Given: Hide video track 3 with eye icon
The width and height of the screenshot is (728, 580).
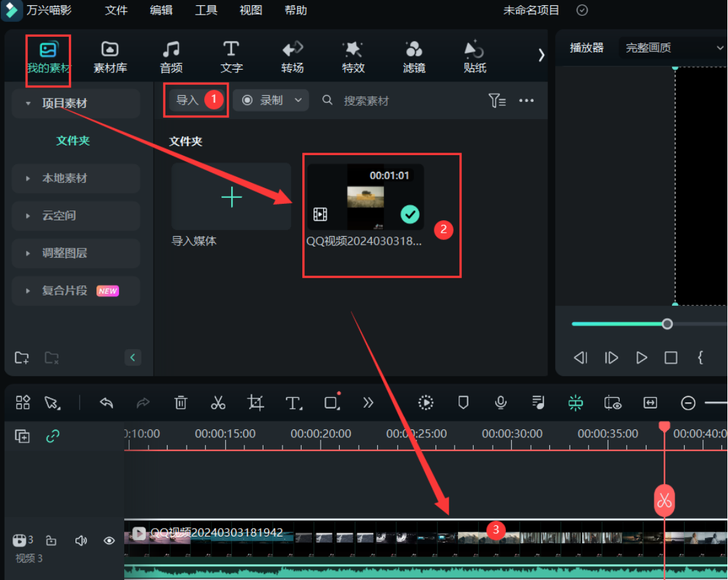Looking at the screenshot, I should tap(109, 541).
